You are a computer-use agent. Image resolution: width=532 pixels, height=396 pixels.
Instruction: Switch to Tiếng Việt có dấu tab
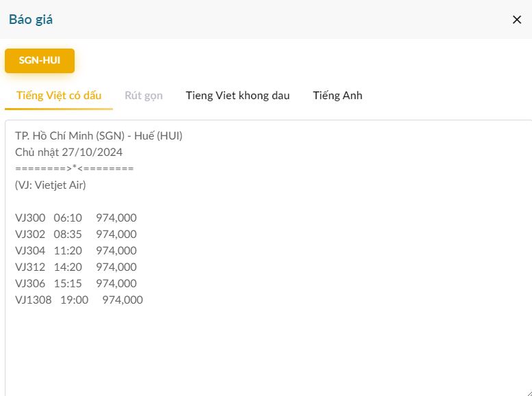click(x=59, y=95)
